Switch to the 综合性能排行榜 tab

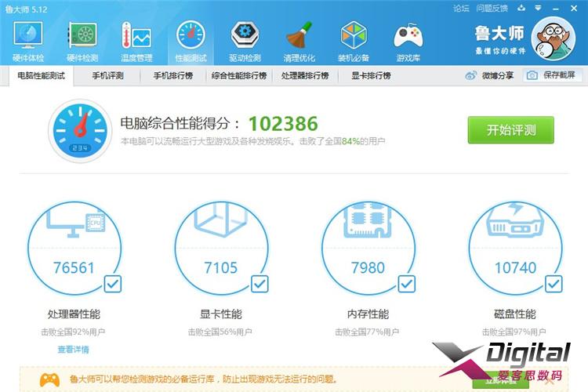[239, 76]
